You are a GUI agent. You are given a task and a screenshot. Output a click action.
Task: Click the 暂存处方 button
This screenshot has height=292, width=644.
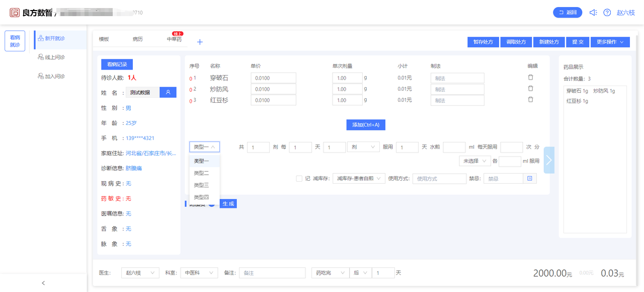click(x=483, y=42)
